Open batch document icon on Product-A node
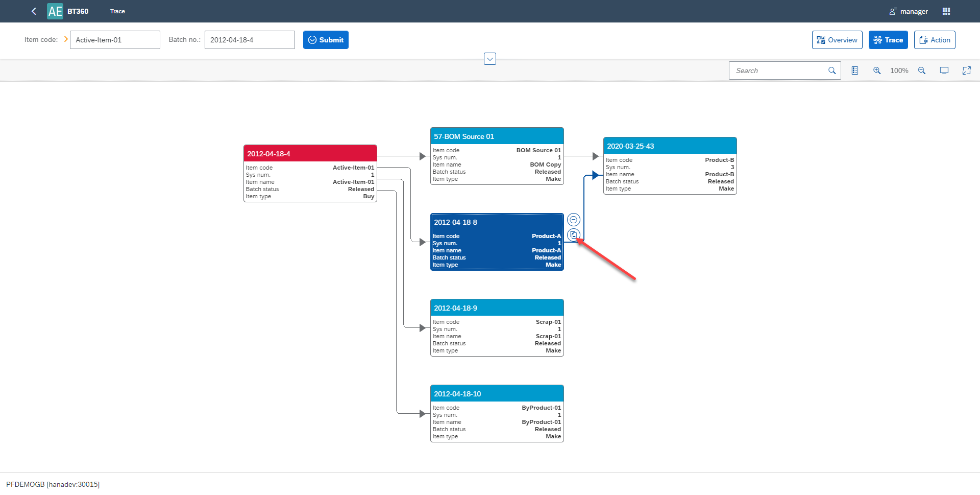This screenshot has width=980, height=495. tap(574, 235)
